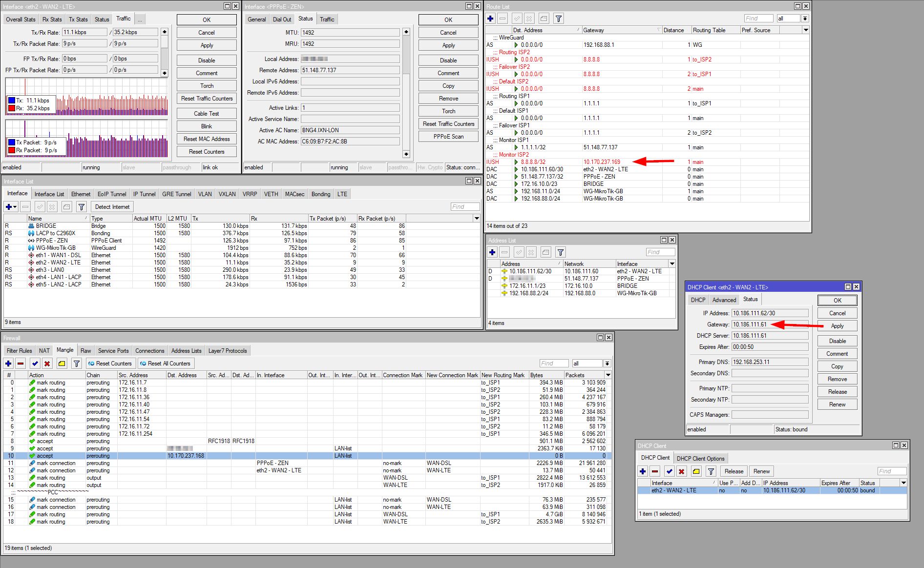Click the Reset All Counters button
This screenshot has width=924, height=568.
tap(166, 364)
